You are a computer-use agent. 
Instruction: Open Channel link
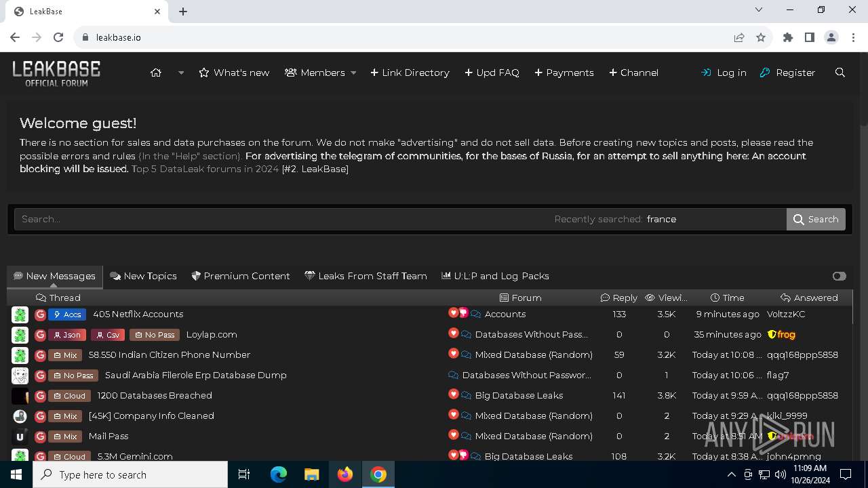tap(633, 73)
